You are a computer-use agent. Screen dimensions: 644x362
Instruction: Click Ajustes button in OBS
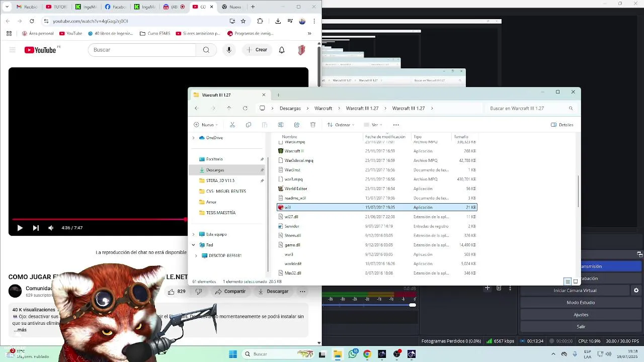[x=581, y=315]
